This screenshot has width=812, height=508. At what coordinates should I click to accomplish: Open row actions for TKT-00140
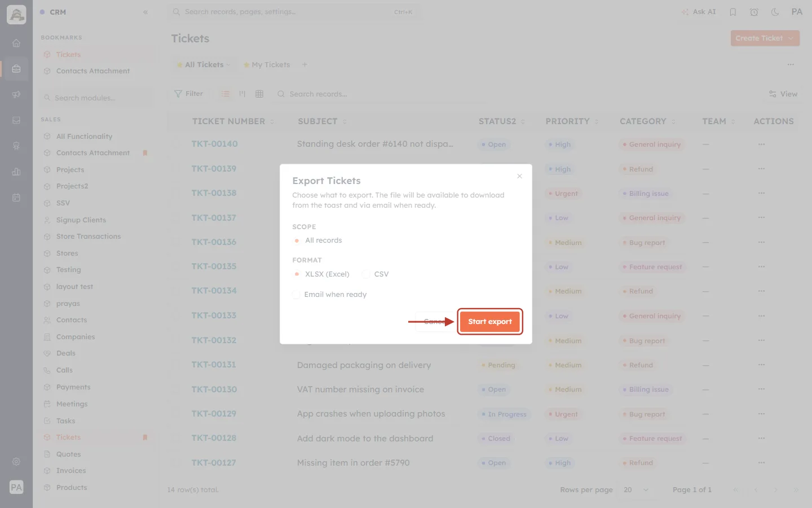click(x=761, y=144)
